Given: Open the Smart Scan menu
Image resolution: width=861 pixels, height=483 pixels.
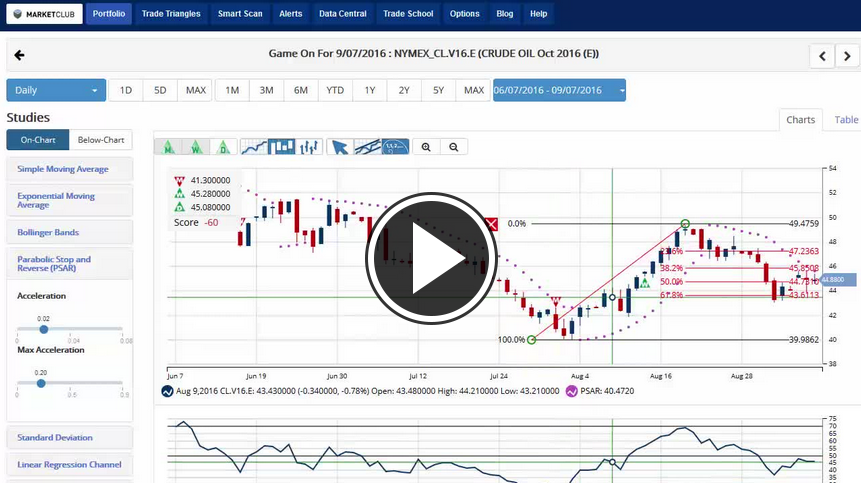Looking at the screenshot, I should pos(240,14).
